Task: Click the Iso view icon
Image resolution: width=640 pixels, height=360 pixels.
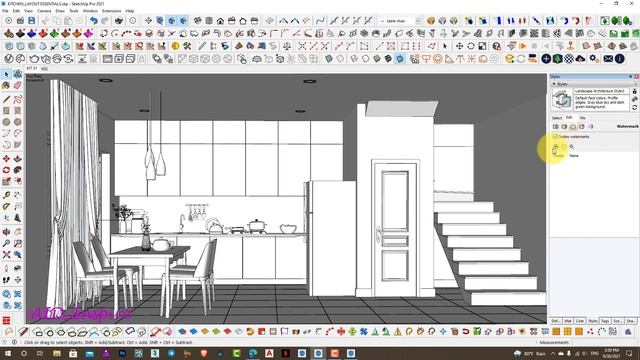Action: (x=197, y=20)
